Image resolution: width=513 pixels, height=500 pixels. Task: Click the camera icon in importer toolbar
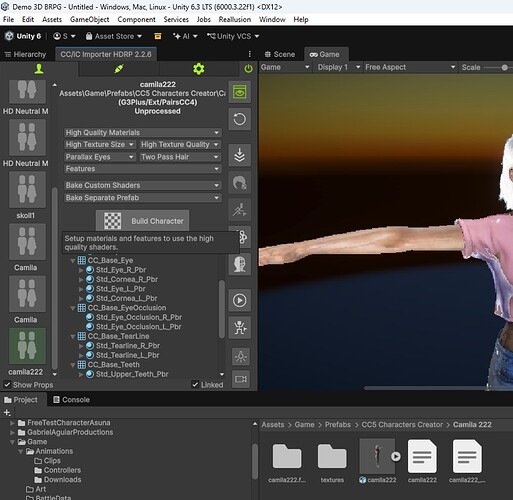tap(241, 379)
